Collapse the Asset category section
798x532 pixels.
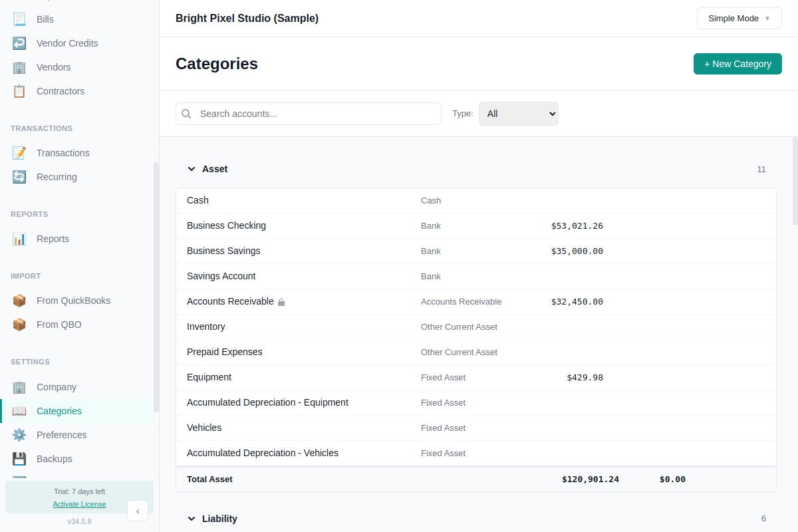[x=192, y=169]
